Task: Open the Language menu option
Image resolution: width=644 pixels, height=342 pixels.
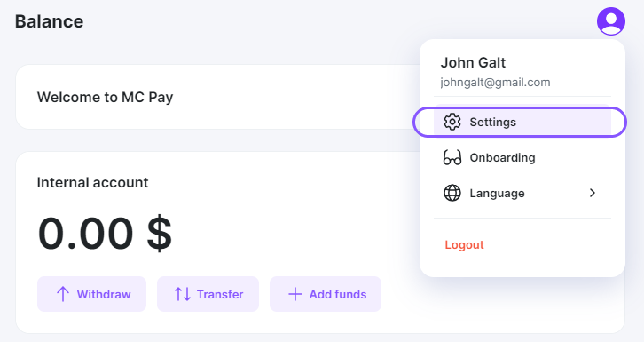Action: [x=522, y=193]
